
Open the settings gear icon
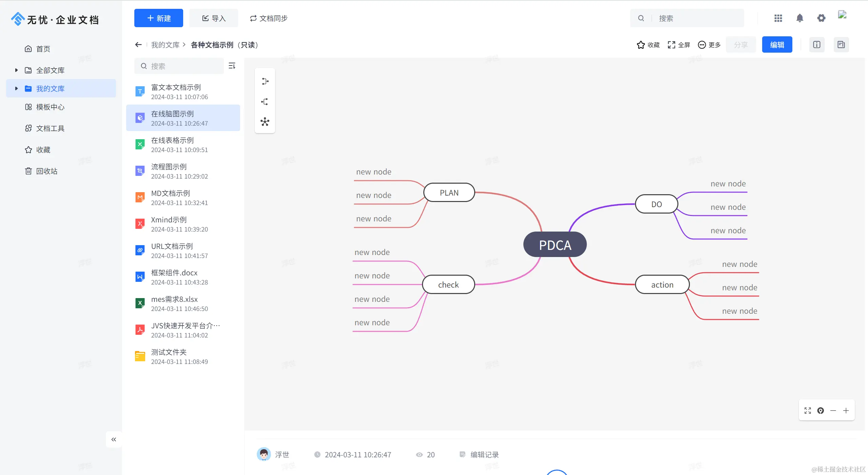click(x=821, y=18)
